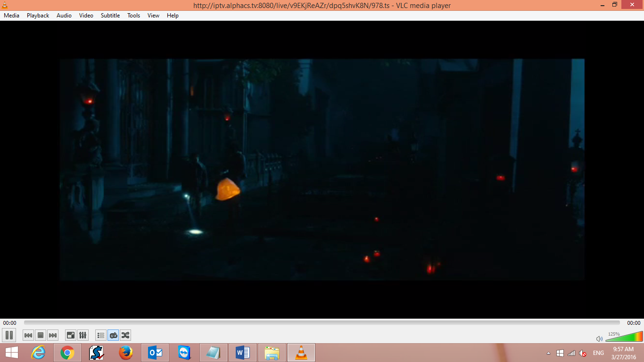
Task: Launch Internet Explorer from taskbar
Action: [x=38, y=353]
